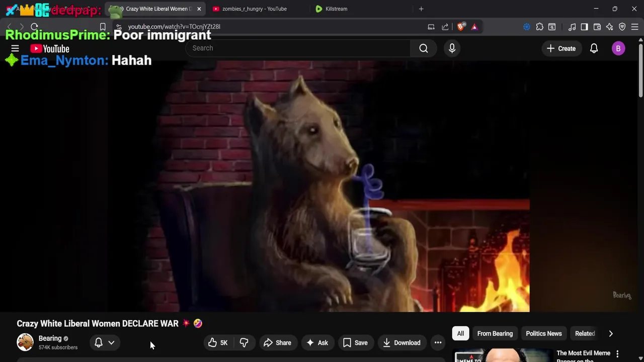Click the YouTube search magnifier button
The height and width of the screenshot is (362, 644).
pyautogui.click(x=424, y=48)
